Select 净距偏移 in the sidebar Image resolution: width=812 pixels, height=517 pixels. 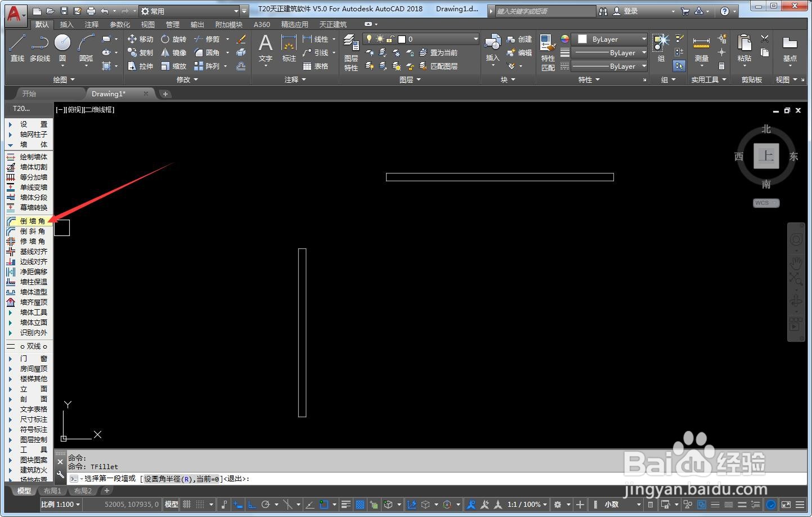coord(28,272)
